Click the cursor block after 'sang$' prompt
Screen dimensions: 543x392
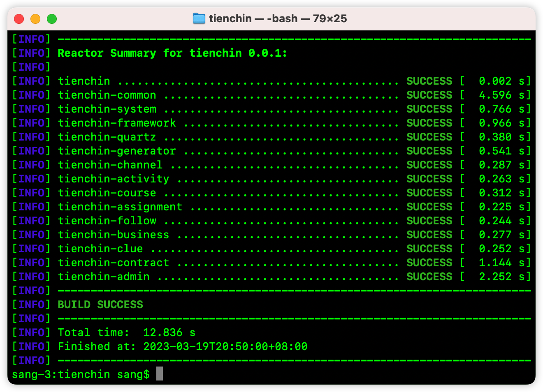pyautogui.click(x=160, y=374)
